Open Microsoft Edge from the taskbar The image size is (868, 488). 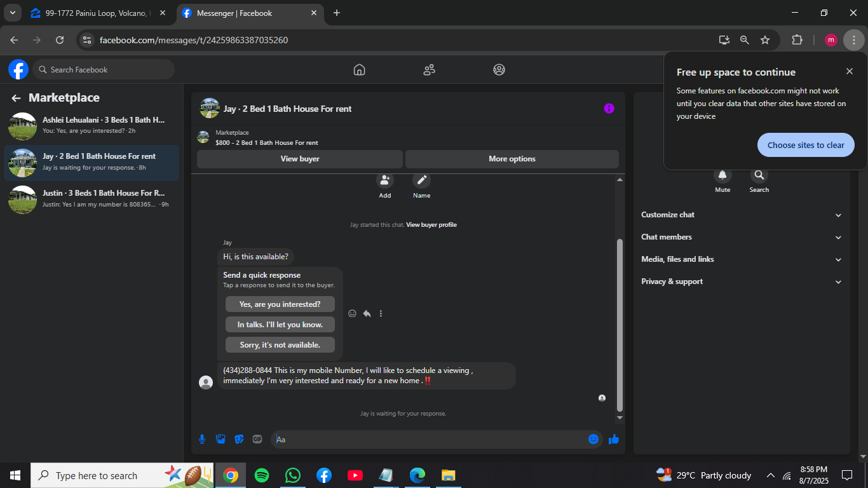[417, 475]
